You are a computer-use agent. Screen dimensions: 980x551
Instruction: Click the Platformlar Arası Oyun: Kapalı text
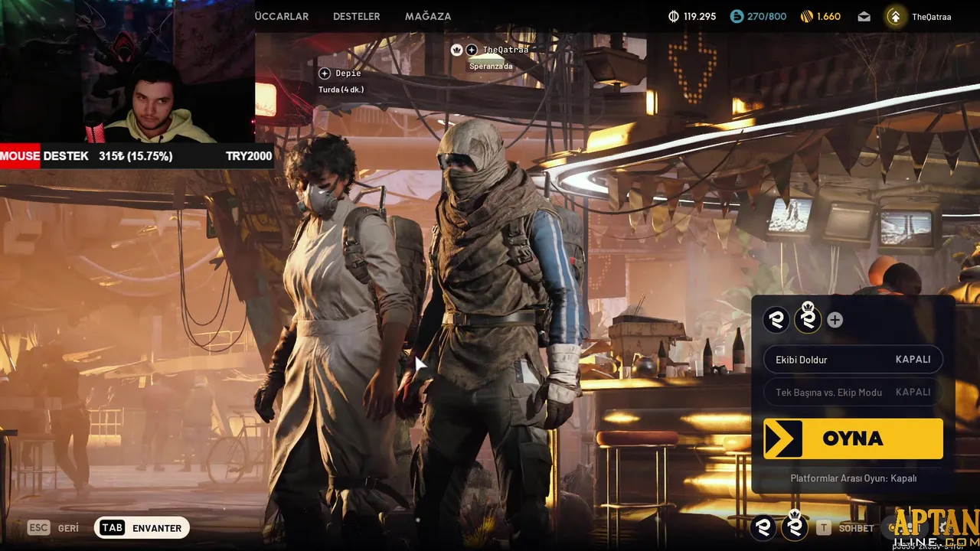click(853, 478)
